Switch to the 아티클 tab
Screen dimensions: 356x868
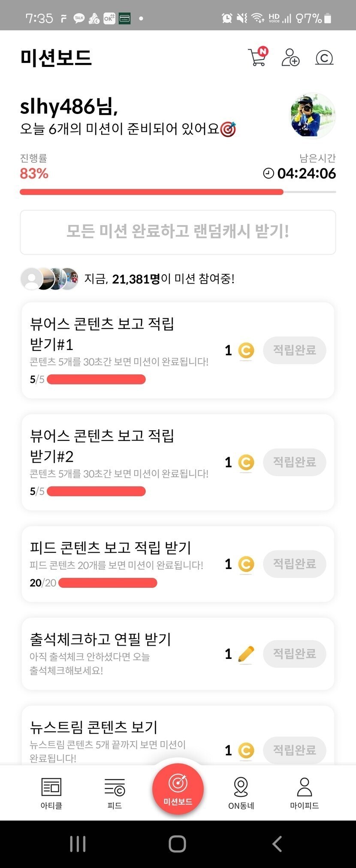coord(51,793)
